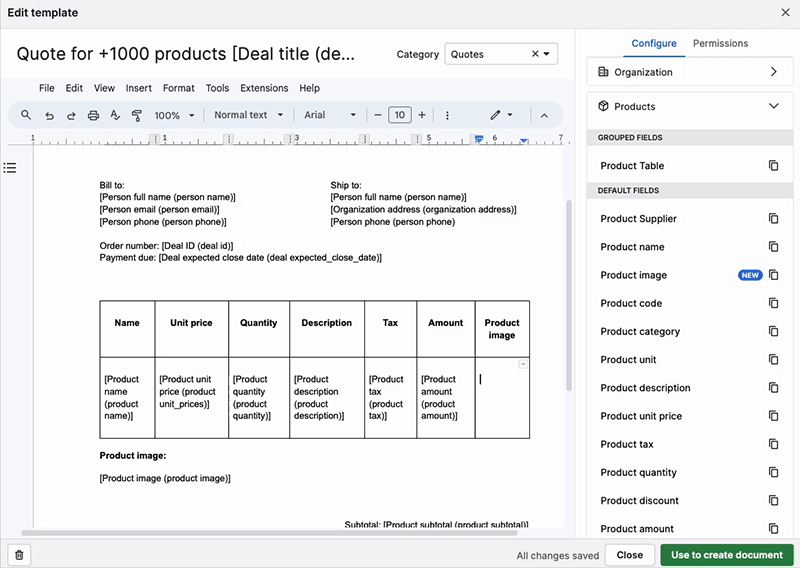
Task: Increase font size with the plus button
Action: 422,115
